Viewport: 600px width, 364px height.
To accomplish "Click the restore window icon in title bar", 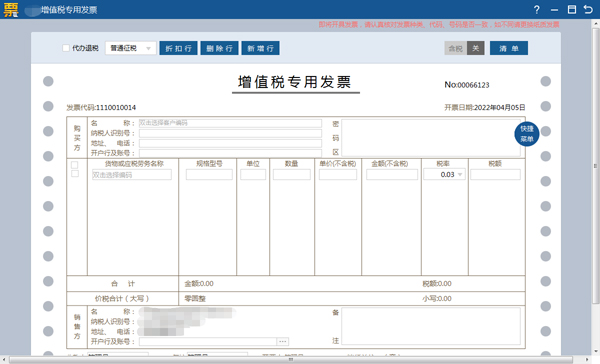I will 572,10.
